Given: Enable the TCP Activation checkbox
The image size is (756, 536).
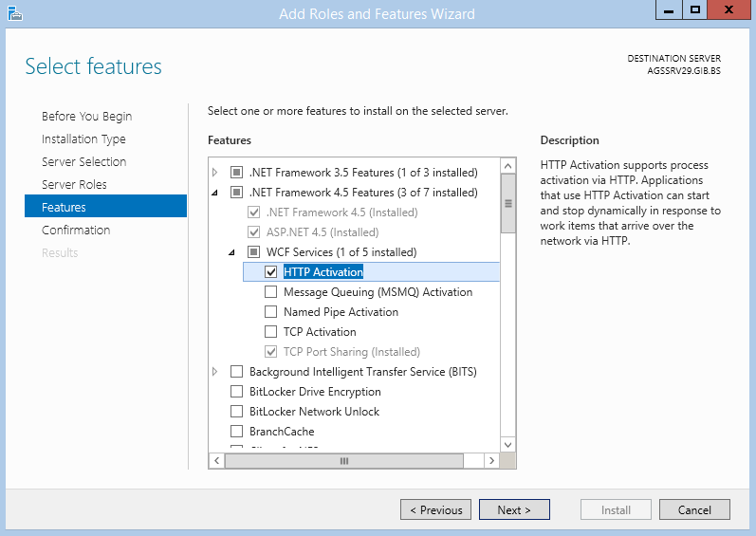Looking at the screenshot, I should coord(271,332).
